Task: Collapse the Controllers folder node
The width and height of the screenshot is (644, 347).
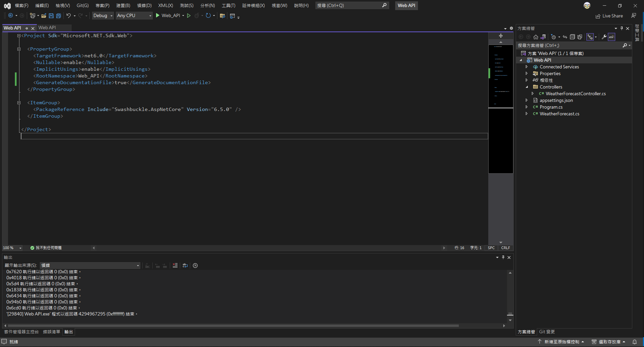Action: coord(526,87)
